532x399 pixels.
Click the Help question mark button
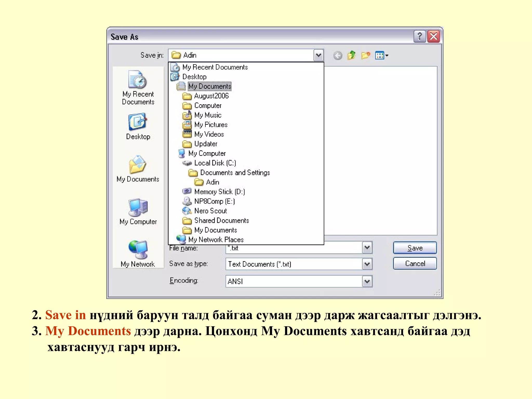(420, 36)
